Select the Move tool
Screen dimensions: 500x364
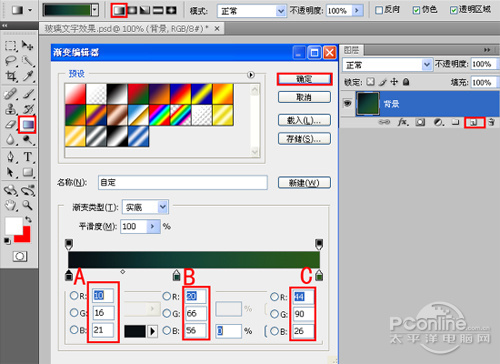click(27, 45)
